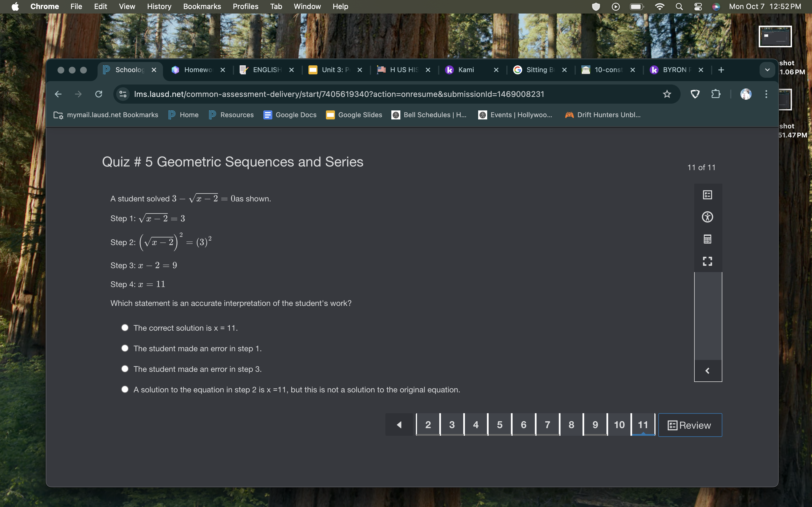The image size is (812, 507).
Task: Click the fullscreen/expand icon in the sidebar
Action: click(x=707, y=261)
